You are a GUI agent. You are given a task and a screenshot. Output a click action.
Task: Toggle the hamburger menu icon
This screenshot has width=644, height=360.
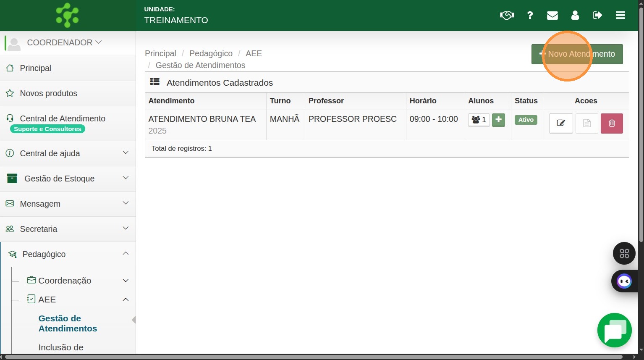[x=620, y=16]
